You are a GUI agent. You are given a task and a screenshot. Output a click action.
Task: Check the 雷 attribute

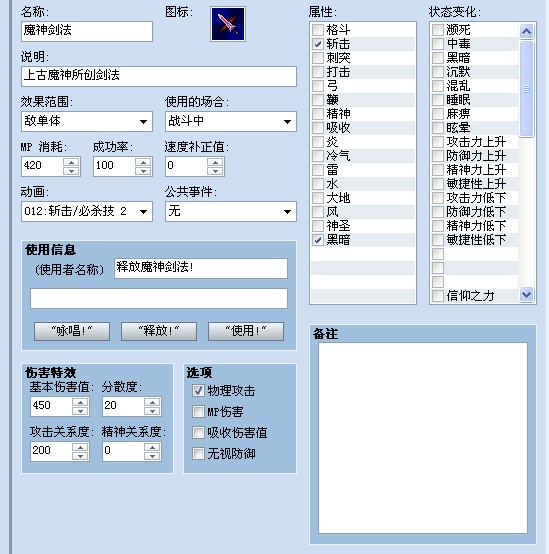point(318,170)
